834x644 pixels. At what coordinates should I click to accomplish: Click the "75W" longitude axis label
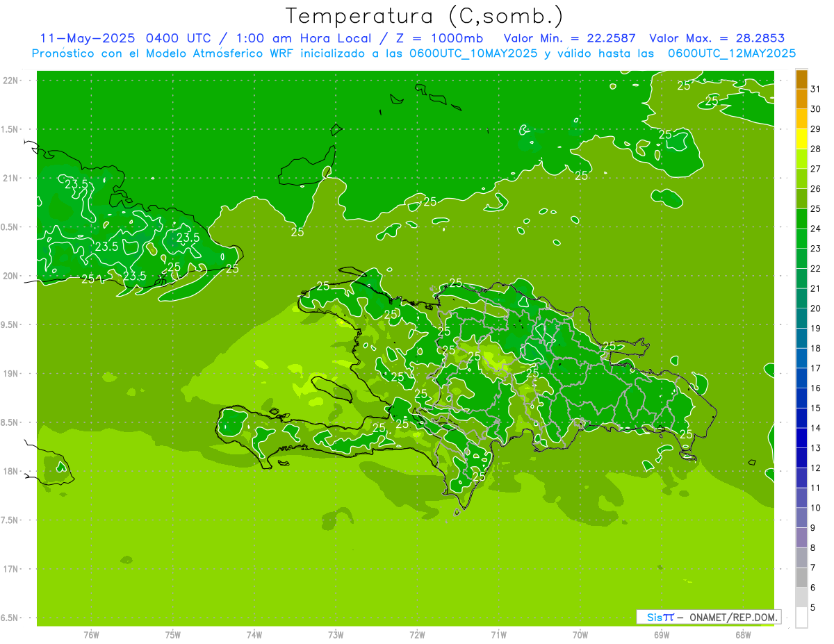(x=173, y=635)
